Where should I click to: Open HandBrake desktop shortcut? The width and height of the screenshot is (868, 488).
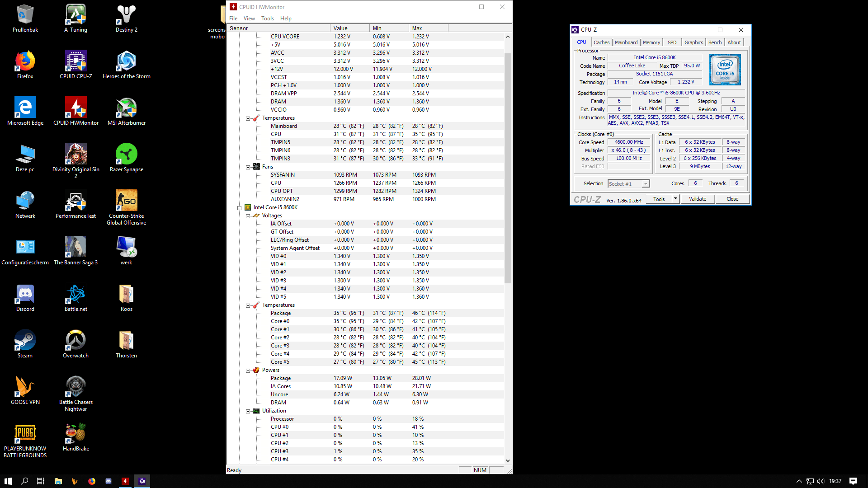(x=75, y=437)
